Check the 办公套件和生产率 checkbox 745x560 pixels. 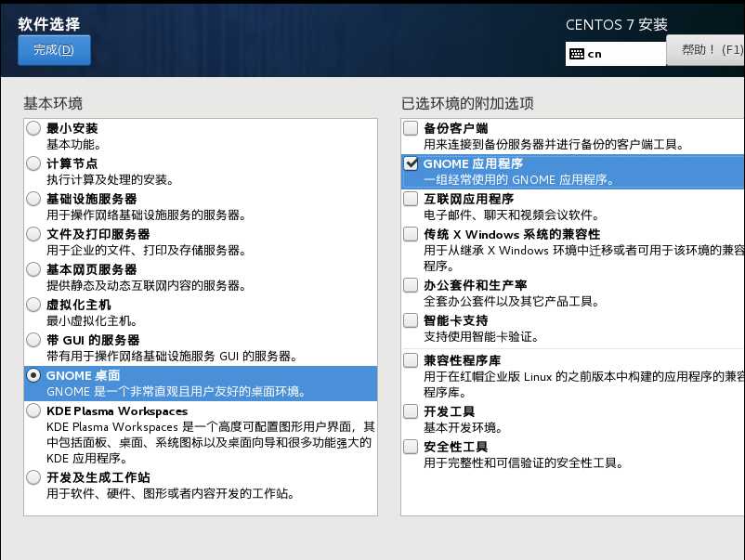coord(411,285)
